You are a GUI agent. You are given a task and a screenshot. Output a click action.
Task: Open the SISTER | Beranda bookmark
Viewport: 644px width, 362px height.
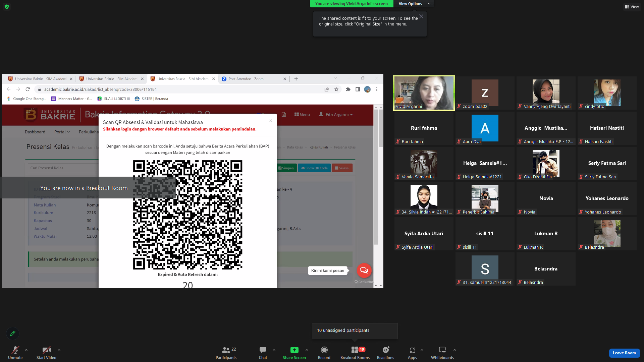(x=152, y=99)
